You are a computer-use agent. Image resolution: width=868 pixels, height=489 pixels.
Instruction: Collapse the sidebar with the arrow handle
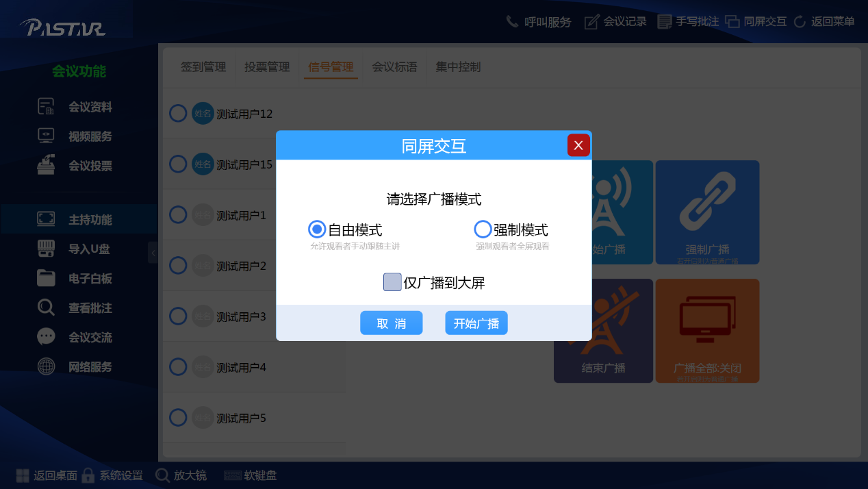[x=153, y=253]
